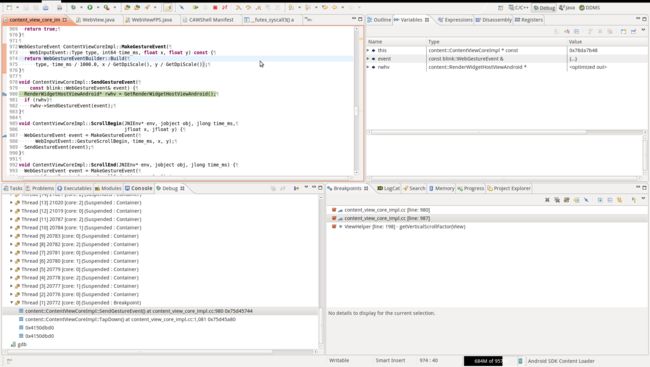Click the External Tools run icon

point(107,7)
